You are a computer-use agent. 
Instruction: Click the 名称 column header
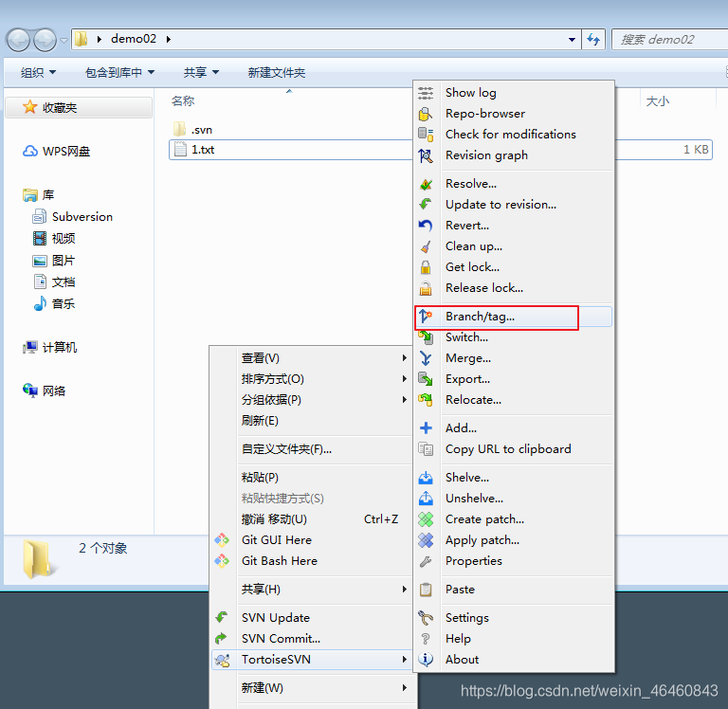[183, 101]
